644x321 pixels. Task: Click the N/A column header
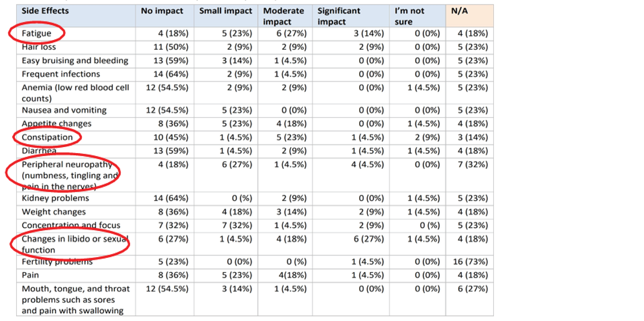pyautogui.click(x=459, y=11)
